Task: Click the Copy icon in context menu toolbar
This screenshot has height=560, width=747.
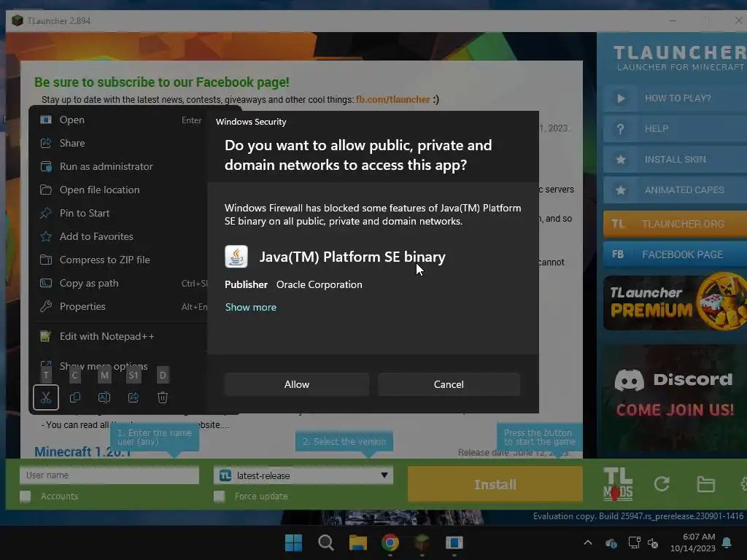Action: coord(75,397)
